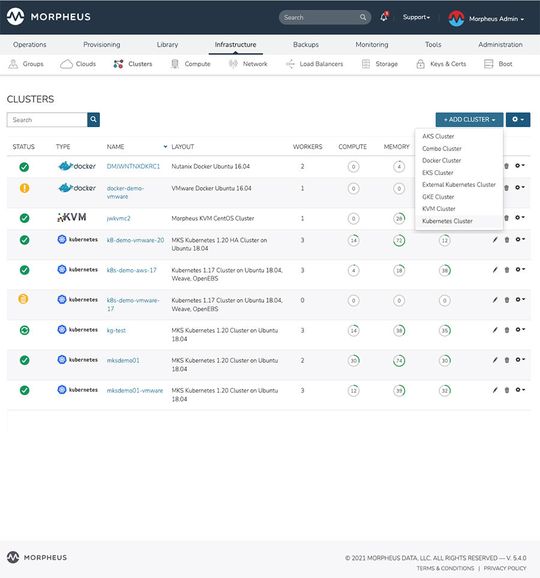This screenshot has height=578, width=540.
Task: Open actions gear for jwkvmc2 row
Action: click(x=520, y=217)
